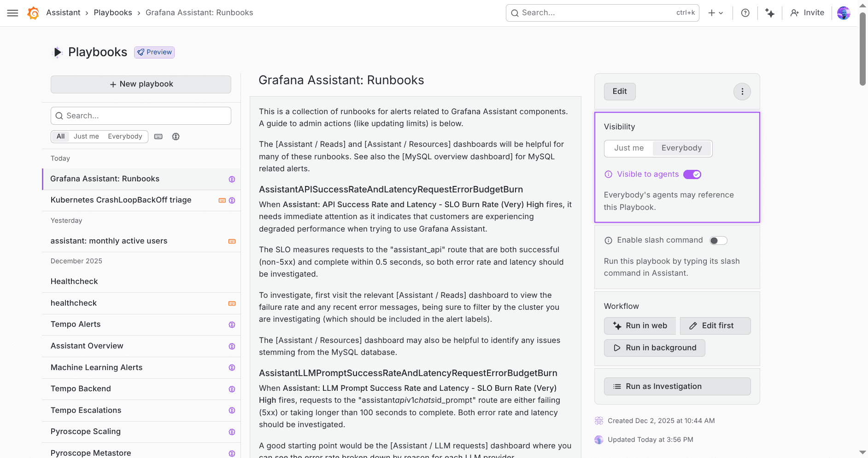Filter playbooks by slash-command keyboard icon

click(x=158, y=136)
